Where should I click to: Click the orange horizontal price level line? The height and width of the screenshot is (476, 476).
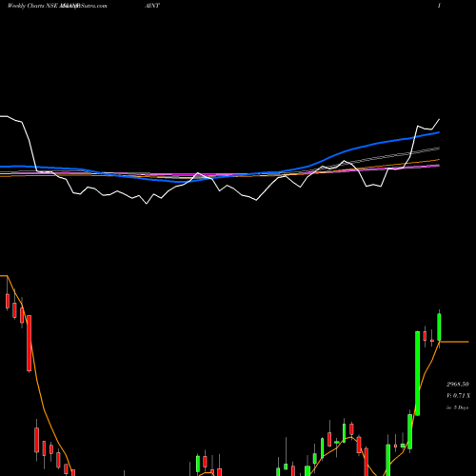[x=454, y=342]
